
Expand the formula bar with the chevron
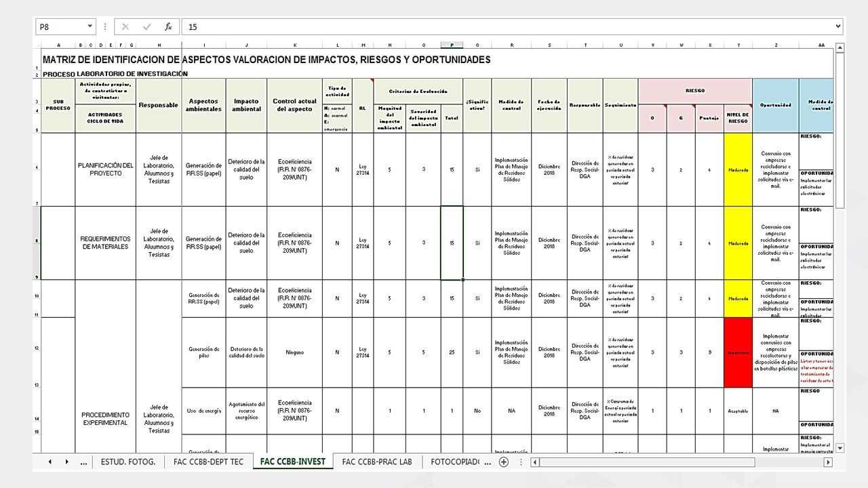click(x=838, y=26)
